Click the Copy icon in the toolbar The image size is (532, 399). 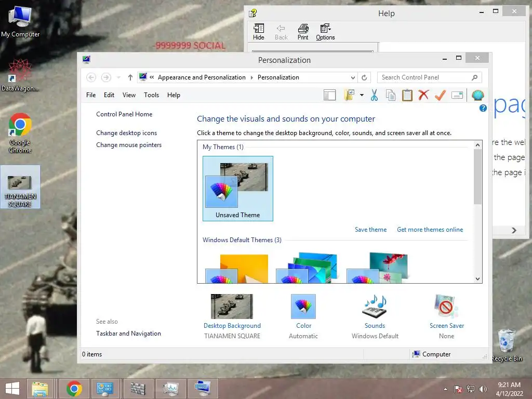click(391, 96)
